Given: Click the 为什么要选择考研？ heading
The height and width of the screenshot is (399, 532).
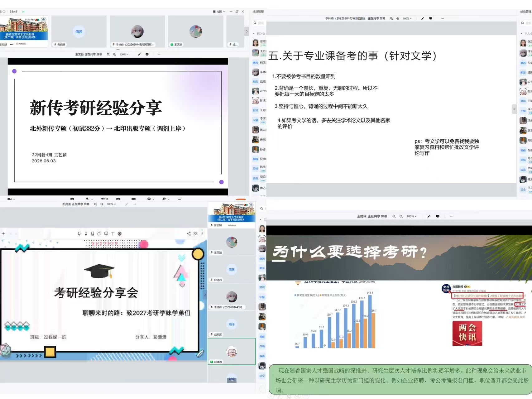Looking at the screenshot, I should pos(350,252).
